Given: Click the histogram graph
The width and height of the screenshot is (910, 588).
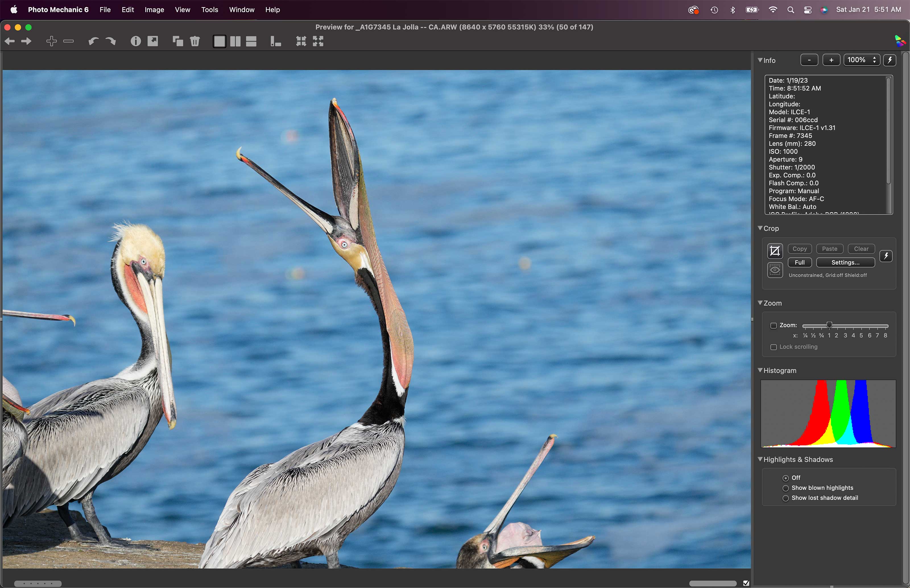Looking at the screenshot, I should [828, 414].
